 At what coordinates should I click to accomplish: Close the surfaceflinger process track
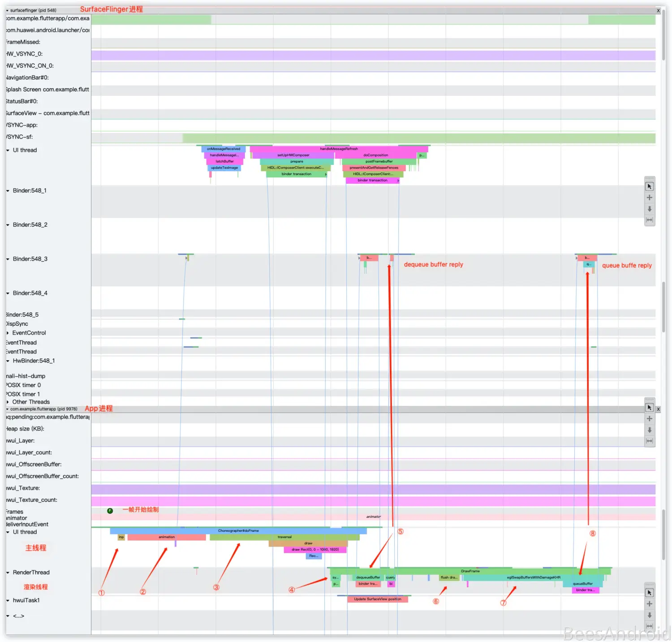[658, 10]
